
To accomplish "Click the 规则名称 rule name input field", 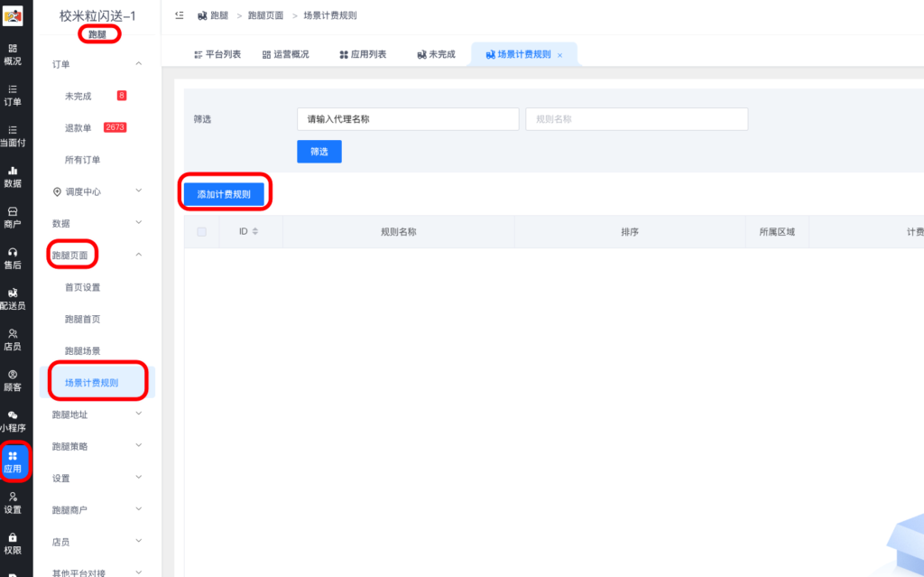I will [x=636, y=118].
